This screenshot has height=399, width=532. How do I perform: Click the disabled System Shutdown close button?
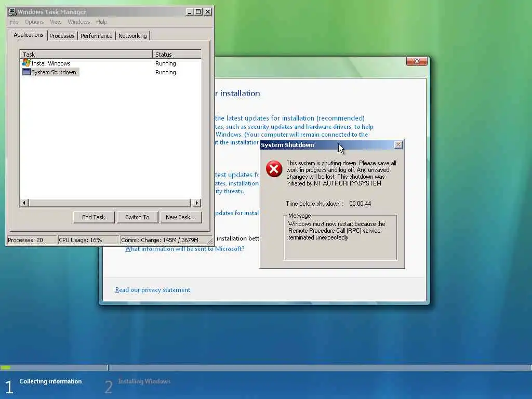pyautogui.click(x=398, y=145)
